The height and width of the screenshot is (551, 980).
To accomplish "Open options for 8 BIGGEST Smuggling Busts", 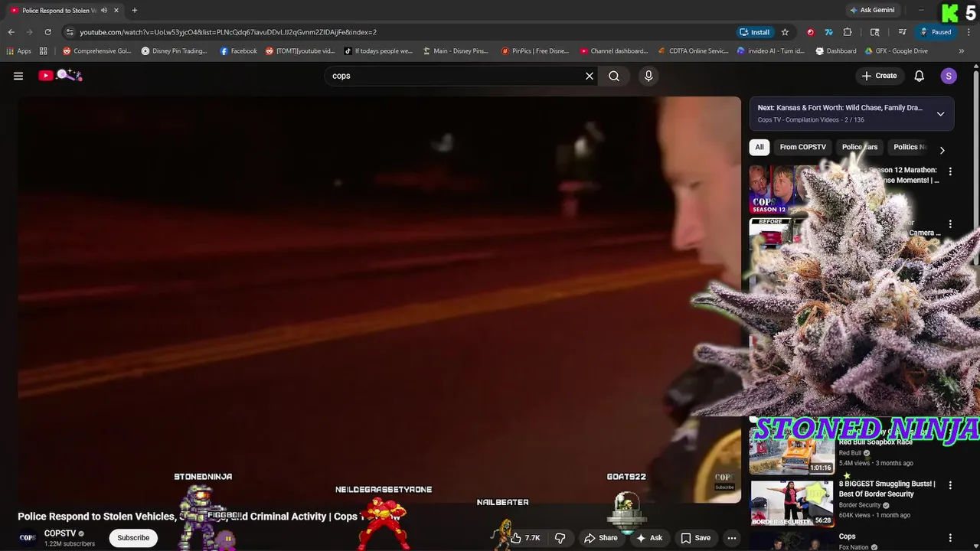I will (950, 485).
